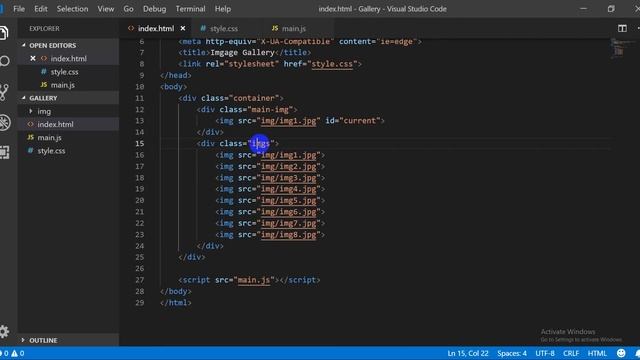640x360 pixels.
Task: Click the closing html tag
Action: coord(176,303)
